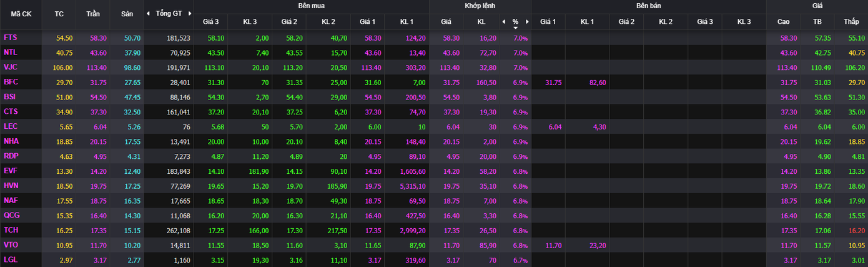Viewport: 868px width, 267px height.
Task: Click the Cao column header under Giá
Action: point(783,22)
